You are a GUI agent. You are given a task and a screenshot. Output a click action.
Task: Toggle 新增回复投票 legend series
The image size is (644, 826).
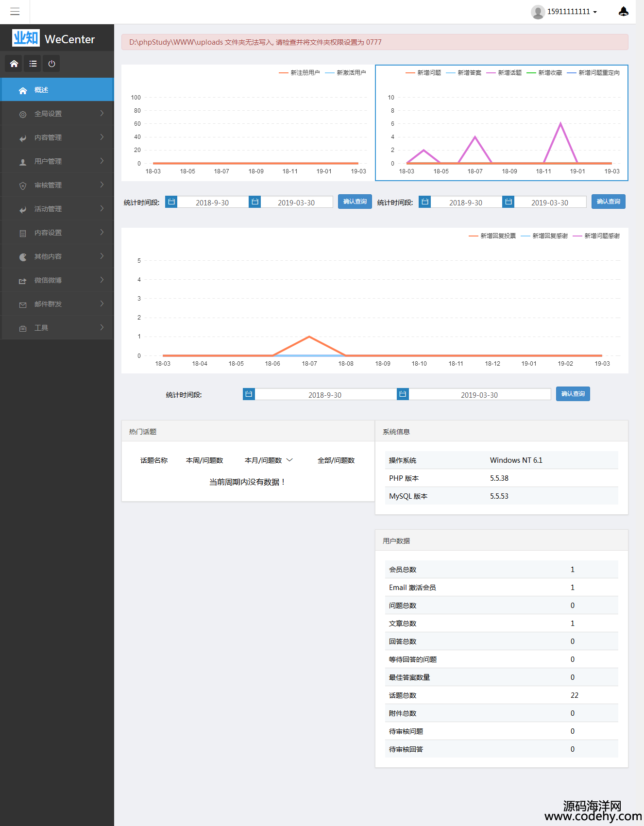tap(492, 236)
